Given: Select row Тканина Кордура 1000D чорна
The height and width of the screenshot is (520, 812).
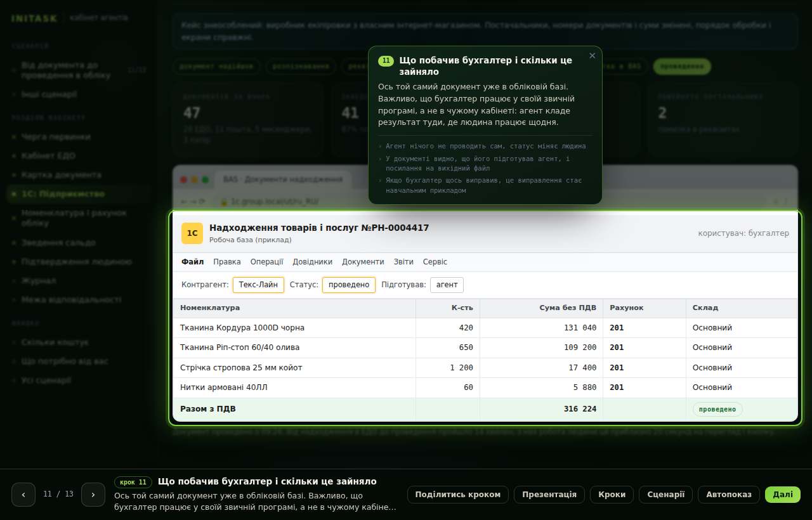Looking at the screenshot, I should tap(485, 328).
